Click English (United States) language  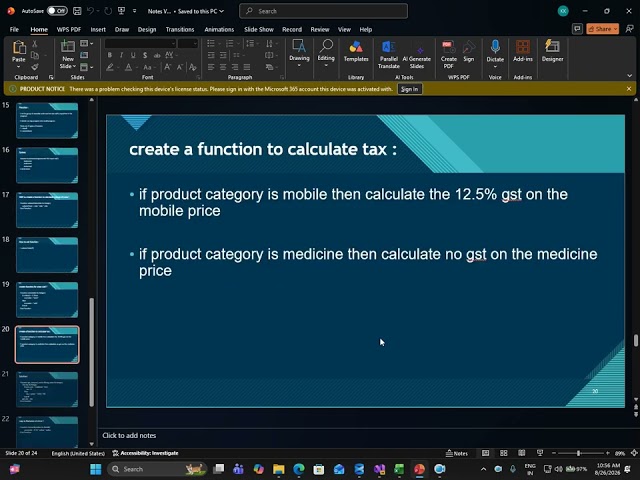click(78, 453)
